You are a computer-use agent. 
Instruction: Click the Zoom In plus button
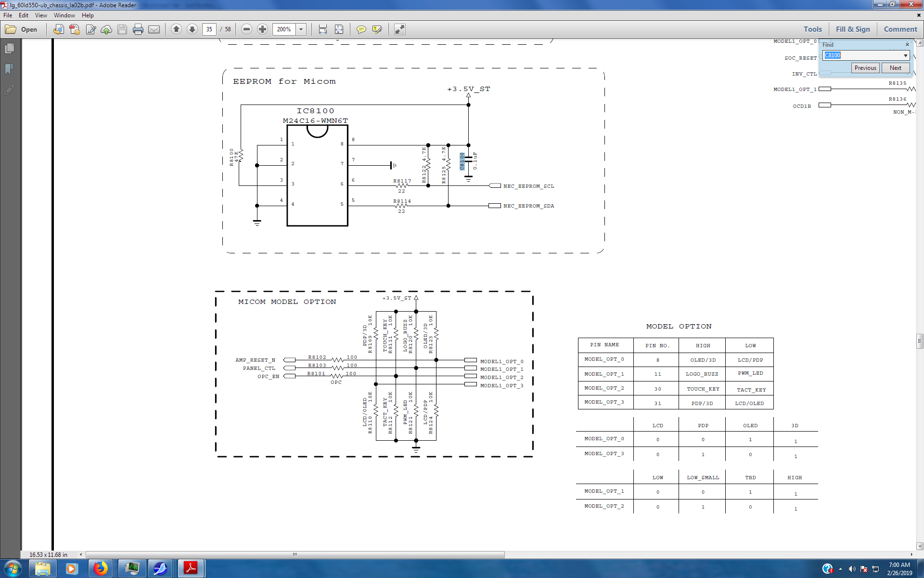coord(262,29)
